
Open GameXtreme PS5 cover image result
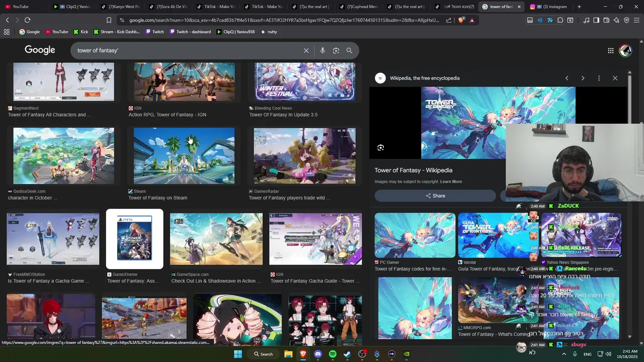coord(134,239)
